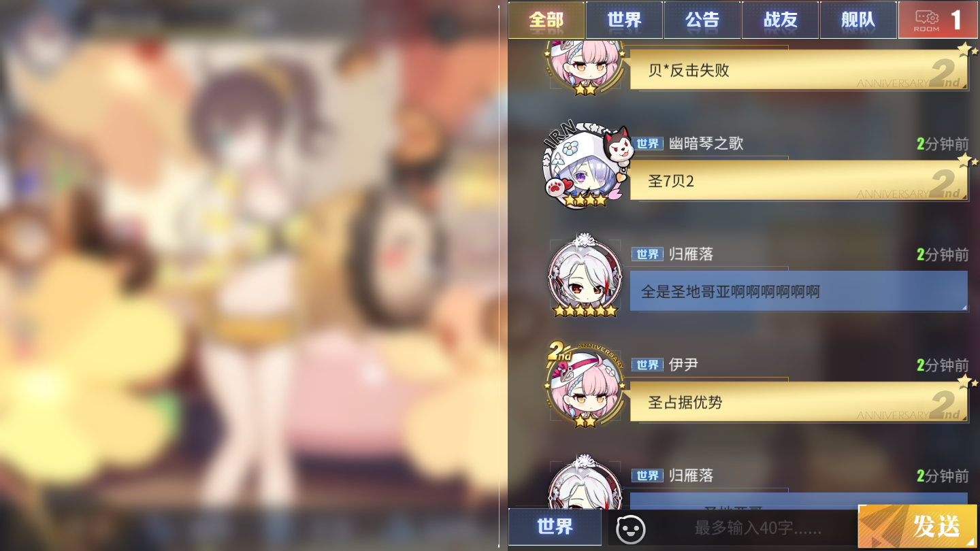
Task: Select the message bubble 圣占据优势
Action: 799,402
